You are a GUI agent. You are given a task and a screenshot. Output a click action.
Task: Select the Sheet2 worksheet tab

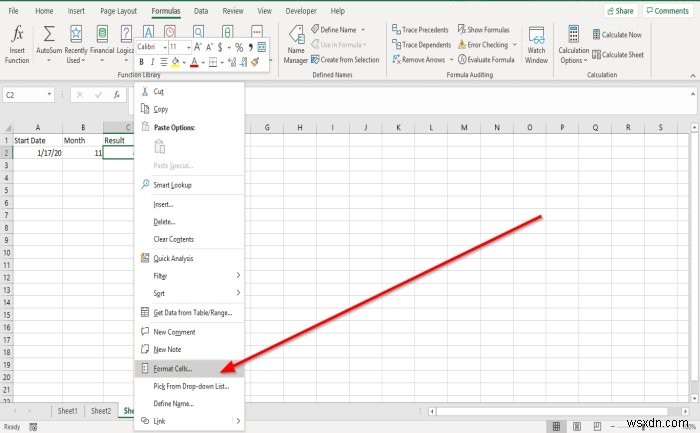101,411
